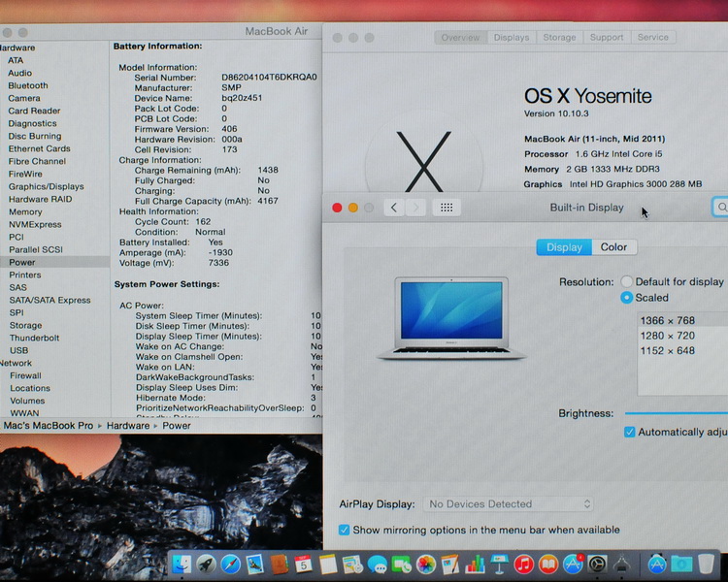Open Applications stack in dock

click(x=656, y=565)
